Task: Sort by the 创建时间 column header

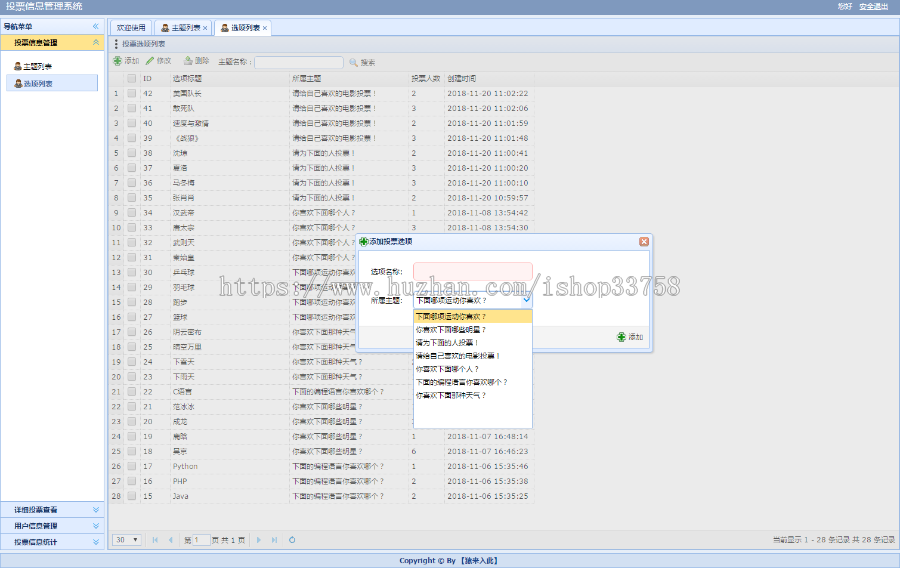Action: [488, 79]
